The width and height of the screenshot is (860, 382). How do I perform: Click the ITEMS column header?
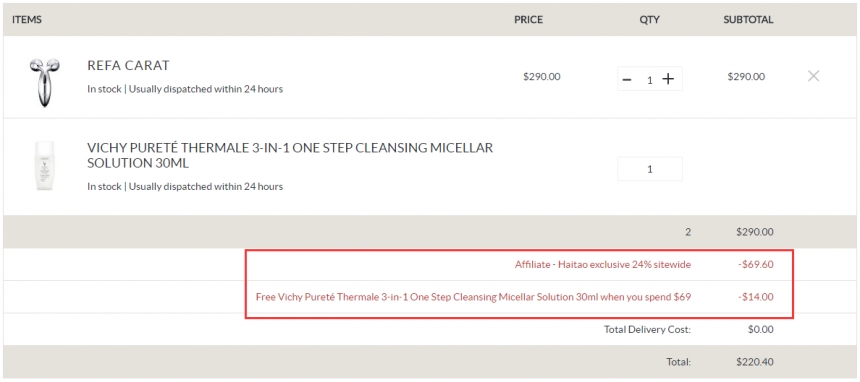pos(27,20)
